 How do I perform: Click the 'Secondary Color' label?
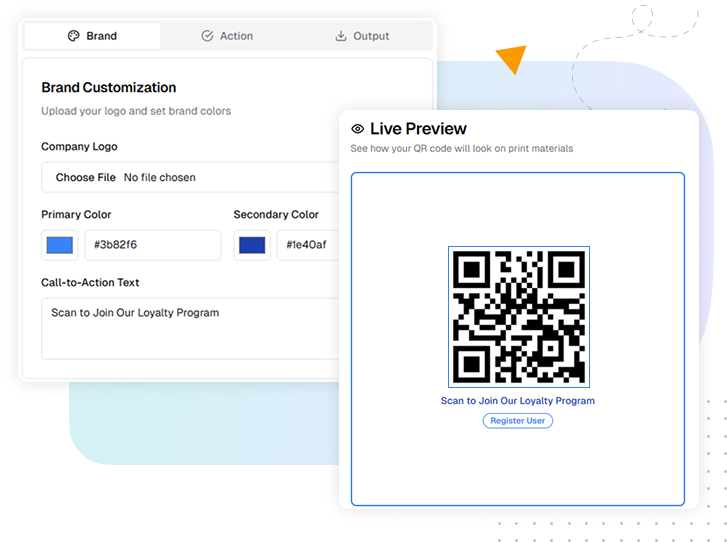[276, 215]
